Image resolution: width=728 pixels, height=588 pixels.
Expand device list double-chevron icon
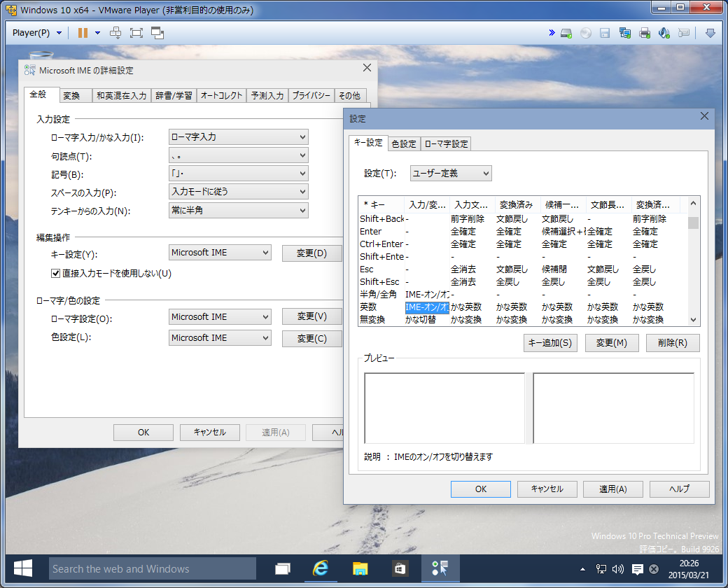552,32
